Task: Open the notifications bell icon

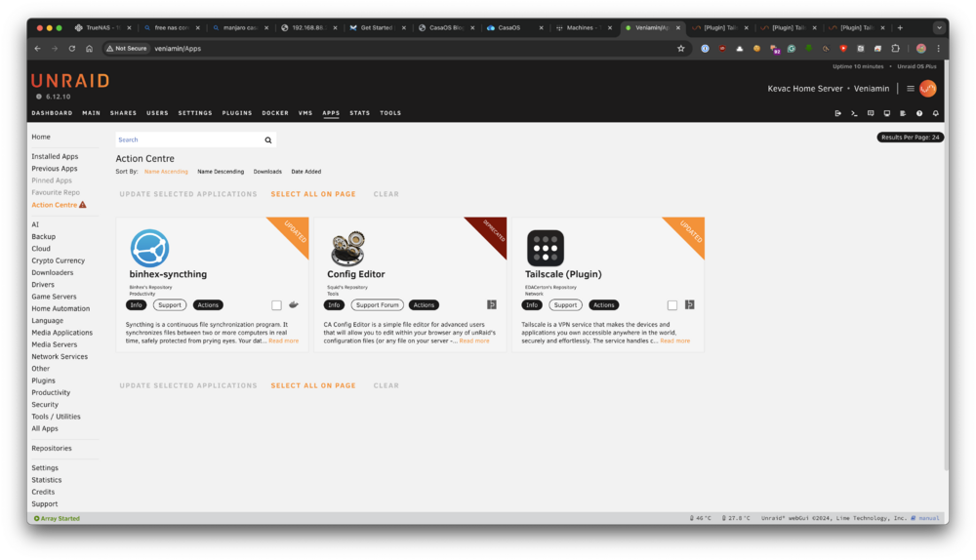Action: coord(935,113)
